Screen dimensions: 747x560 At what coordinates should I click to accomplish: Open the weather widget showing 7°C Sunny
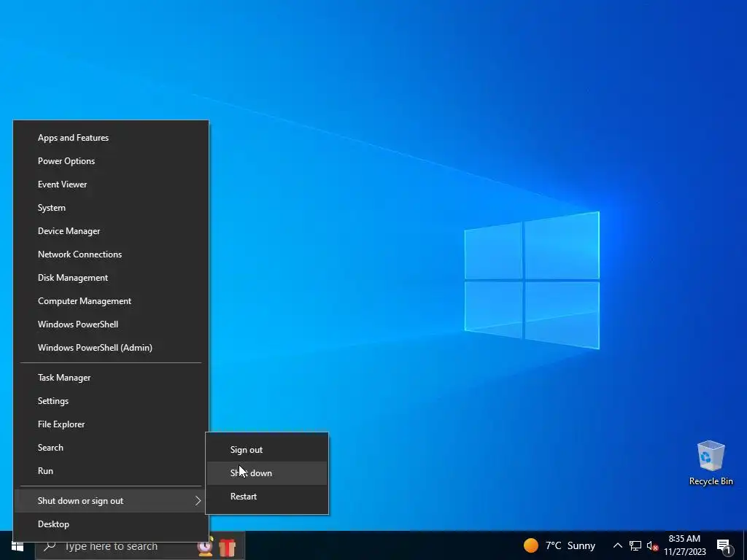(560, 545)
